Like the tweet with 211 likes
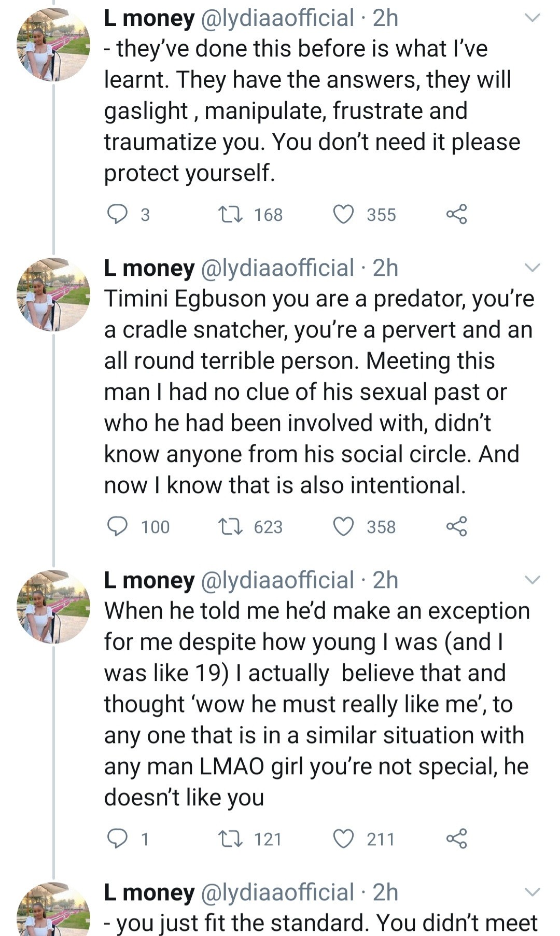This screenshot has width=560, height=936. (343, 839)
